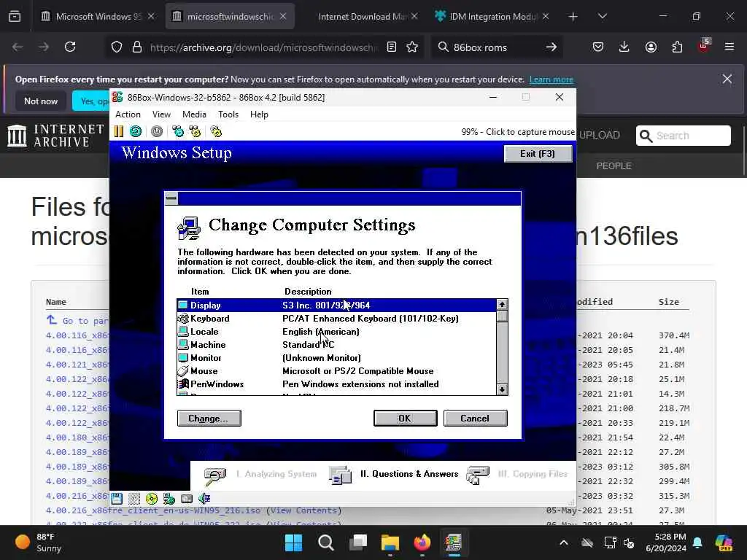Toggle Firefox reader view icon
Viewport: 747px width, 560px height.
[392, 47]
